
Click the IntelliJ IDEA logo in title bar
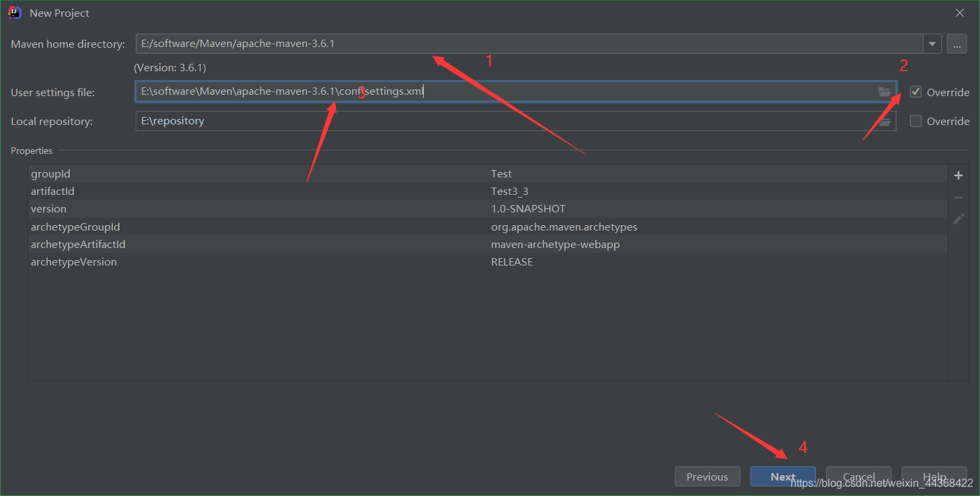pos(15,13)
